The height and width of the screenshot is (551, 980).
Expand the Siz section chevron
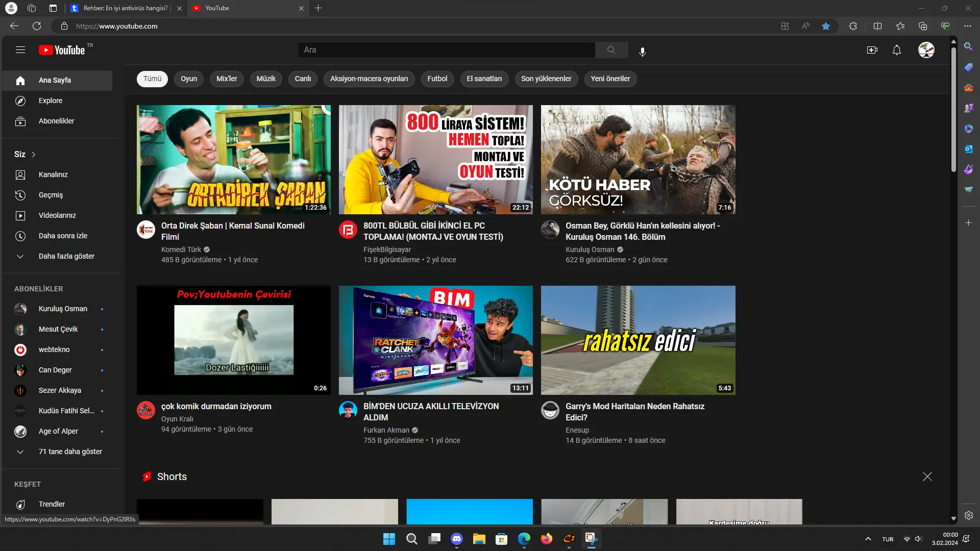[34, 155]
